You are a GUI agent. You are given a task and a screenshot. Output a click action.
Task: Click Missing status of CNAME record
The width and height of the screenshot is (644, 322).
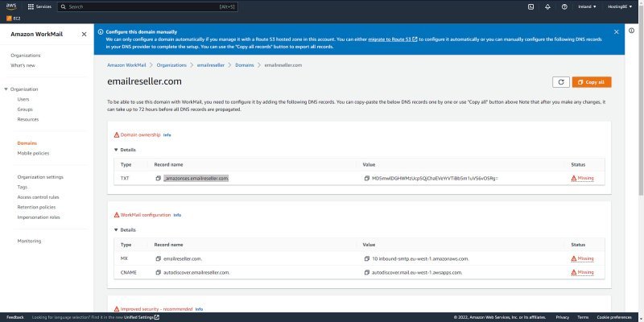[582, 272]
